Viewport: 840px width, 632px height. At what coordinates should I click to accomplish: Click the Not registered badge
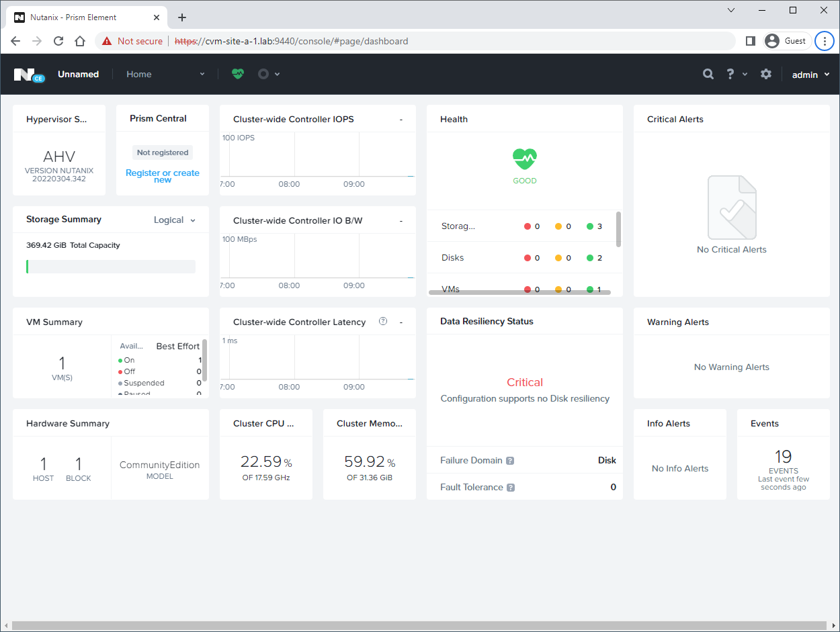(163, 152)
